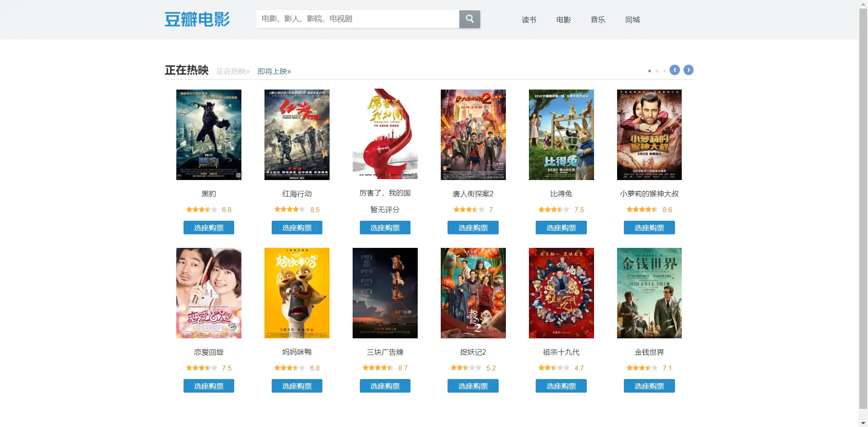Buy tickets for 恋爱回旋

pyautogui.click(x=209, y=386)
